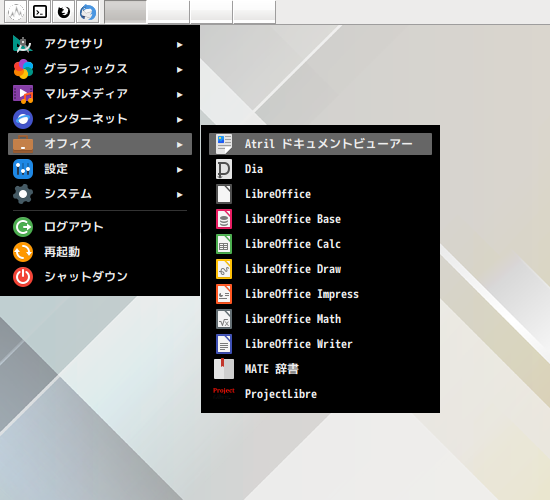Select the highlighted オフィス category
This screenshot has width=550, height=500.
coord(100,144)
